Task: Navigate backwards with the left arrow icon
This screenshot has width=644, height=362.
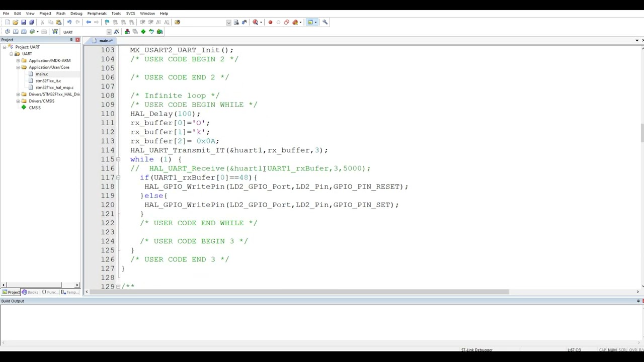Action: click(89, 22)
